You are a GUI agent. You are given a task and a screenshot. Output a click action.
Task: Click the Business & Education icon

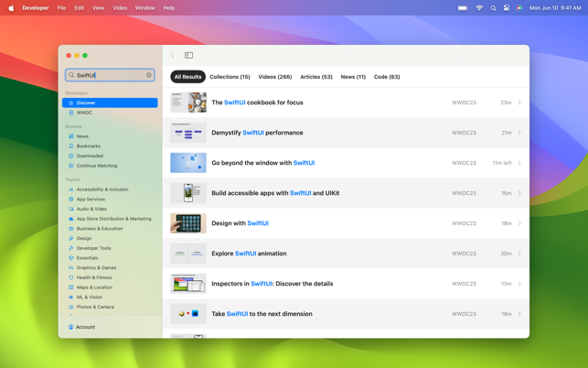(71, 228)
